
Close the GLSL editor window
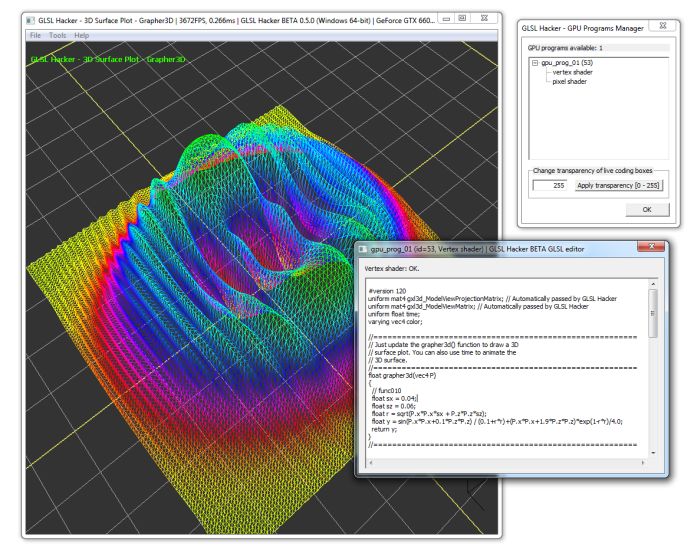651,247
